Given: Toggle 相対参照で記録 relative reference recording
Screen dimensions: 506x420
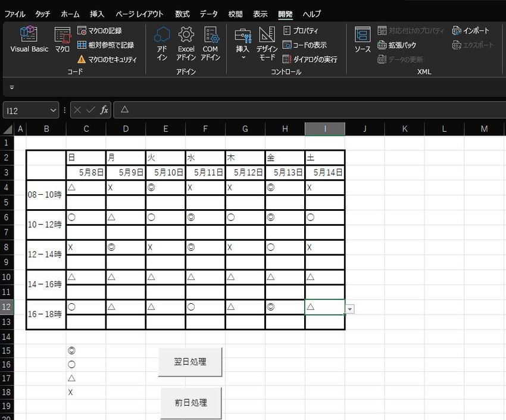Looking at the screenshot, I should tap(105, 45).
